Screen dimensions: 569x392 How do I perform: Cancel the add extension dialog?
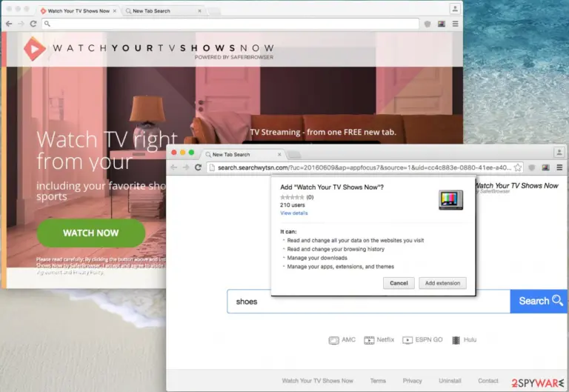coord(399,283)
